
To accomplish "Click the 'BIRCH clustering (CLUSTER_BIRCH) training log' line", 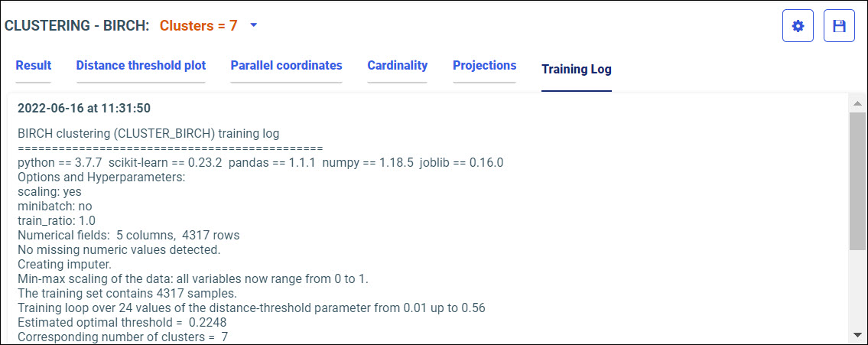I will tap(148, 134).
